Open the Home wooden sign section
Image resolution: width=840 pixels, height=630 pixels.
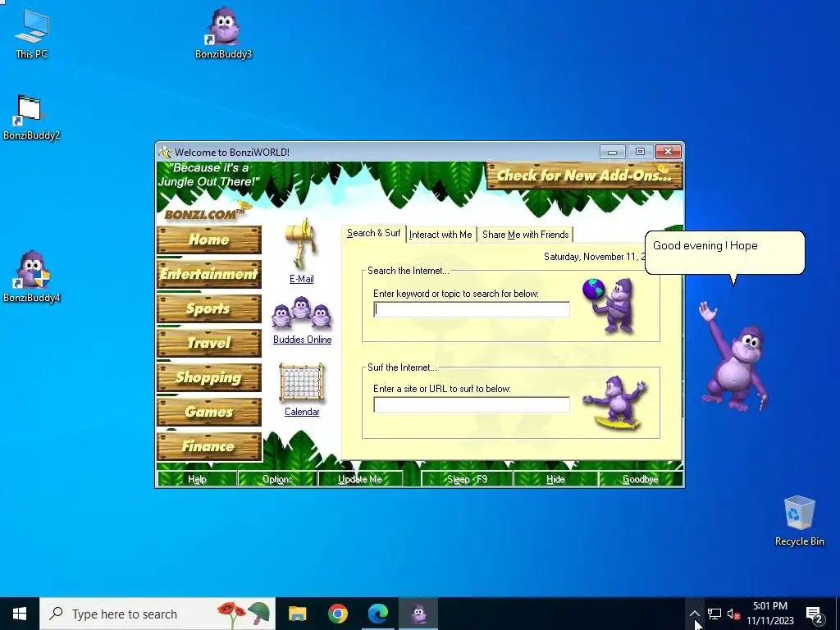click(209, 240)
